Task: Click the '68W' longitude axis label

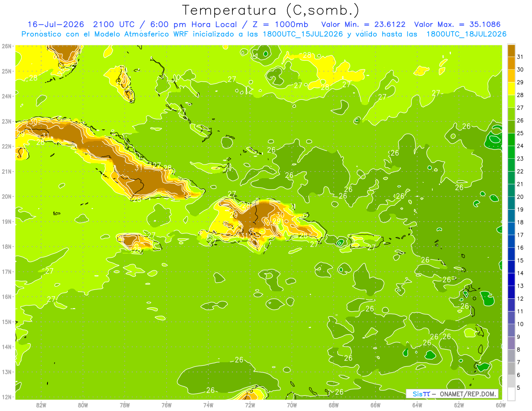Action: (x=334, y=405)
